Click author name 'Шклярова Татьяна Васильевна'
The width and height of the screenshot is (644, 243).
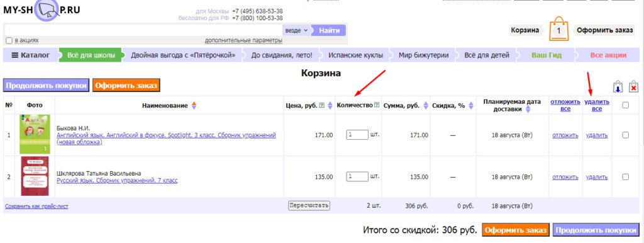pyautogui.click(x=99, y=174)
